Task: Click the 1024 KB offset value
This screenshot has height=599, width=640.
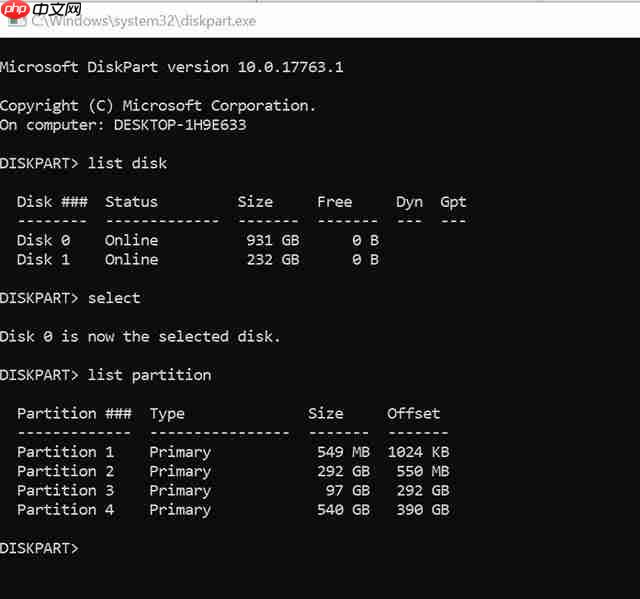Action: 418,452
